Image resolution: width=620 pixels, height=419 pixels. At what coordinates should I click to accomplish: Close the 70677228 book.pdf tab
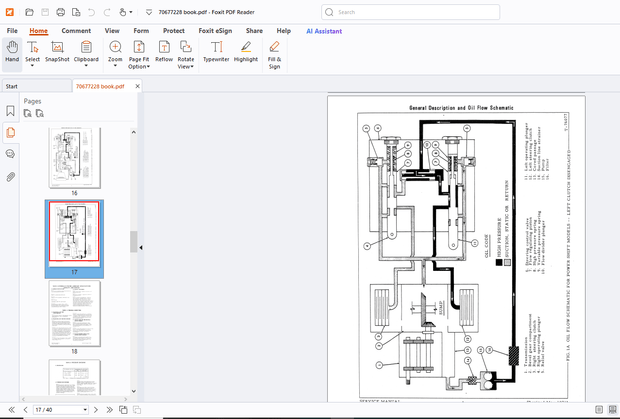pyautogui.click(x=138, y=86)
